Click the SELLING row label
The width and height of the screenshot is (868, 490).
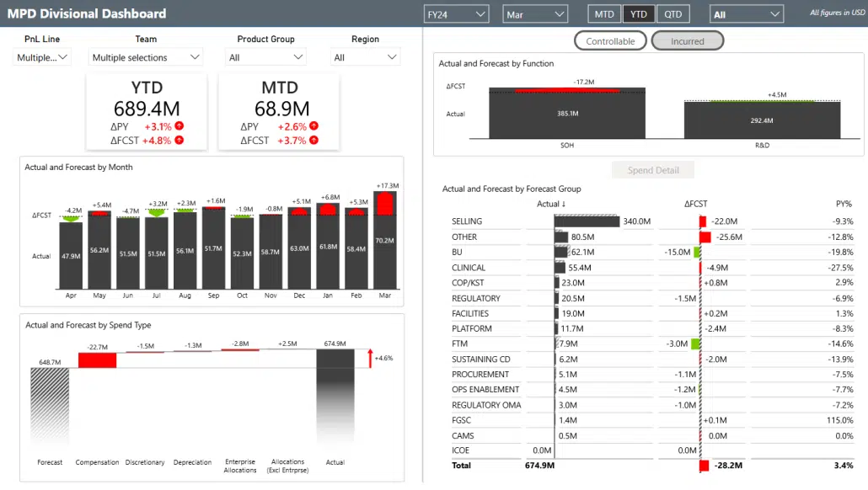[467, 221]
